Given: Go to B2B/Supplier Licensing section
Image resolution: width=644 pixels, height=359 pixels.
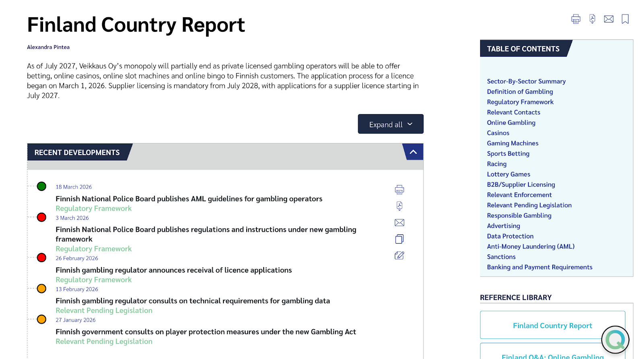Looking at the screenshot, I should point(521,185).
